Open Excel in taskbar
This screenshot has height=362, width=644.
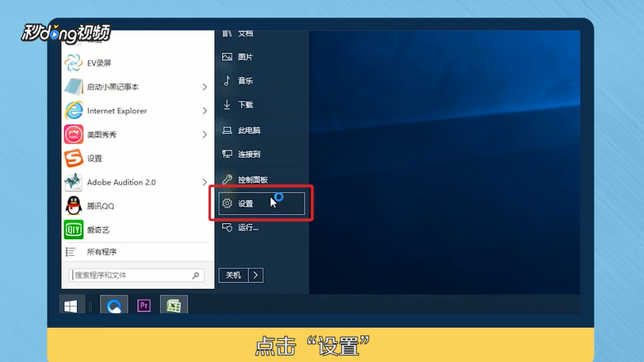click(x=174, y=306)
